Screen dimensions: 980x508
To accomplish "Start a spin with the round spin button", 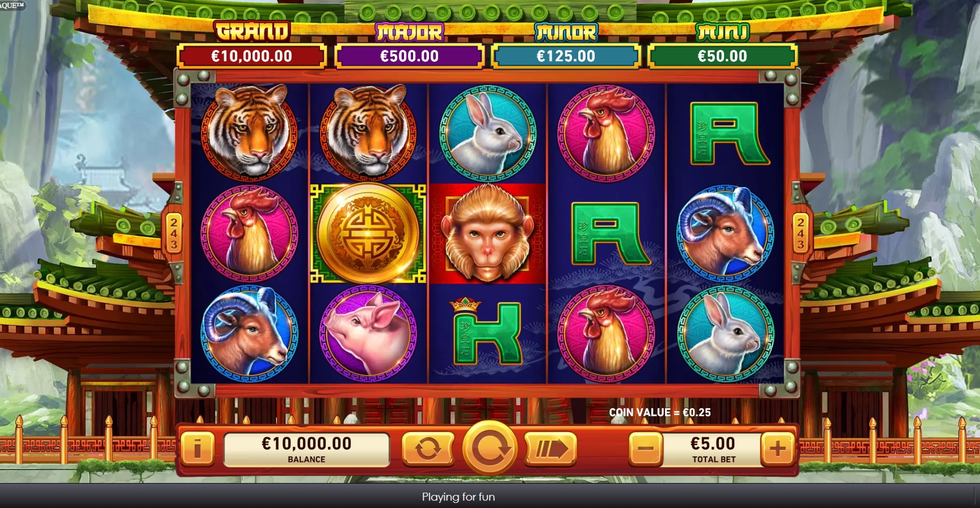I will [490, 448].
